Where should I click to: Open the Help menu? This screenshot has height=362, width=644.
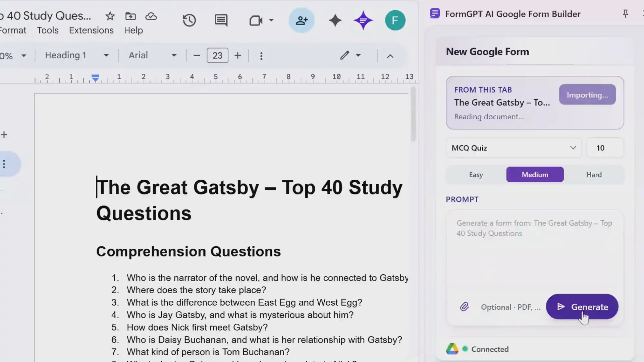[133, 31]
